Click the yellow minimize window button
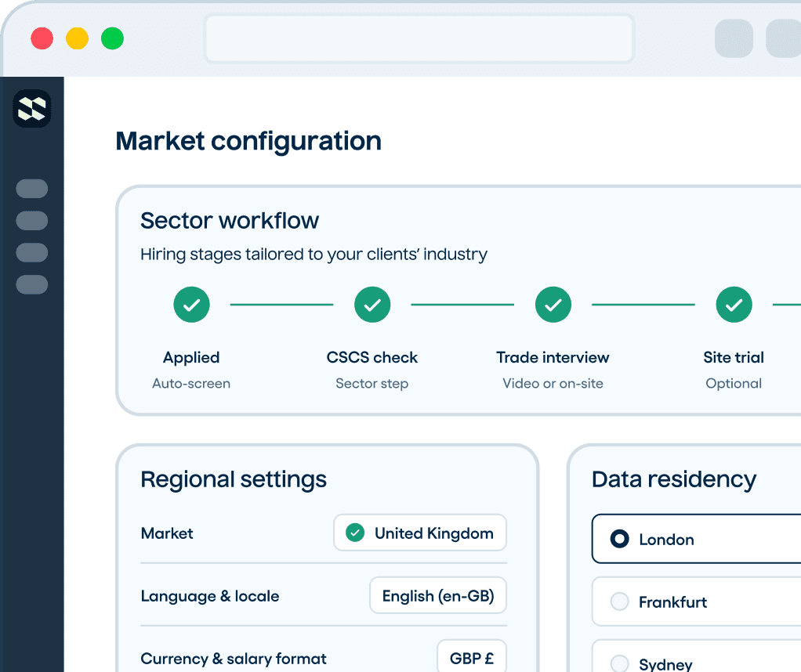Viewport: 801px width, 672px height. click(x=77, y=38)
